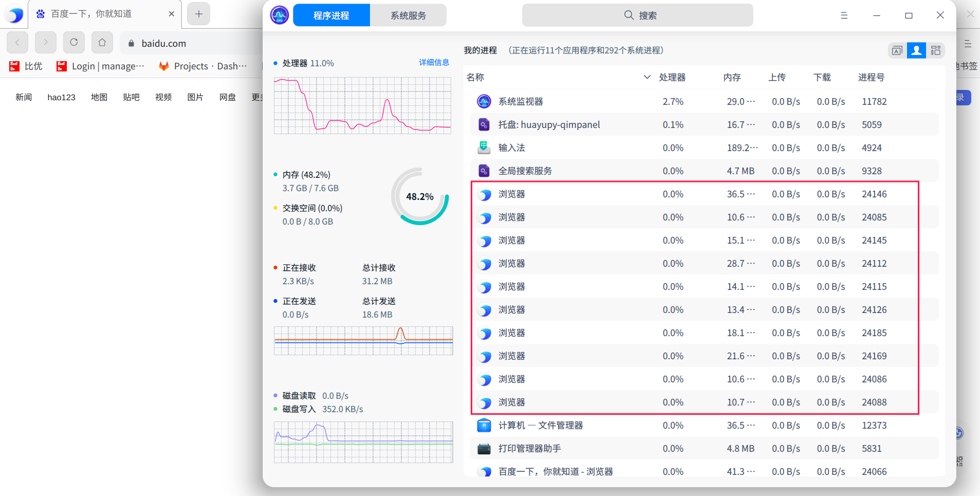
Task: Click the 计算机 — 文件管理器 process icon
Action: pyautogui.click(x=484, y=426)
